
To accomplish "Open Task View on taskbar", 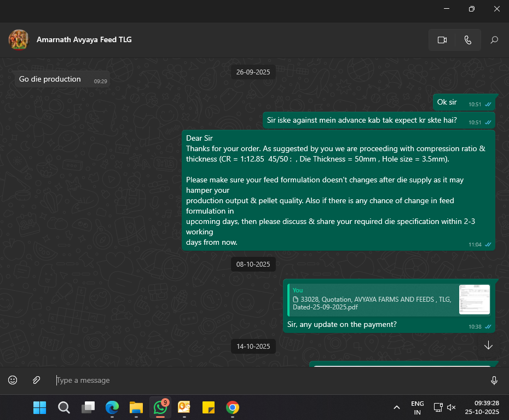I will point(88,407).
